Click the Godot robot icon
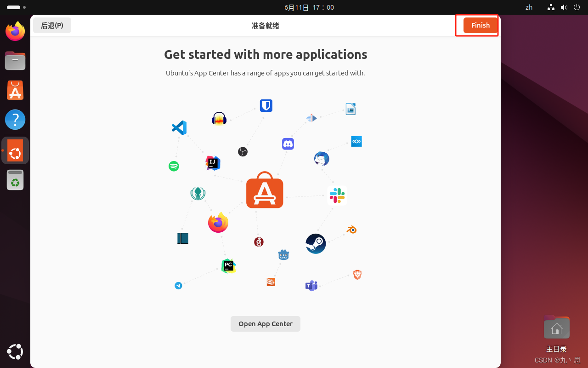The image size is (588, 368). click(284, 254)
